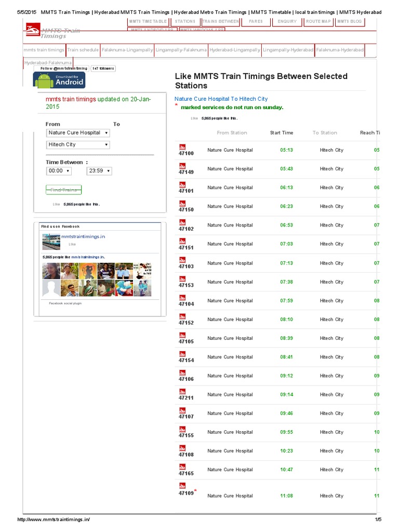Click Like below the Find Trains button
399x532 pixels.
click(56, 205)
